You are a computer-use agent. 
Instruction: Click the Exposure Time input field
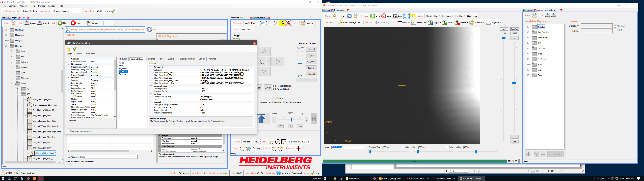[x=391, y=147]
